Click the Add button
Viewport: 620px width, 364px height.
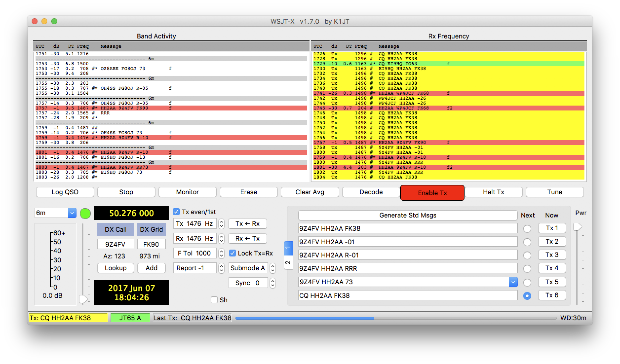pyautogui.click(x=151, y=268)
